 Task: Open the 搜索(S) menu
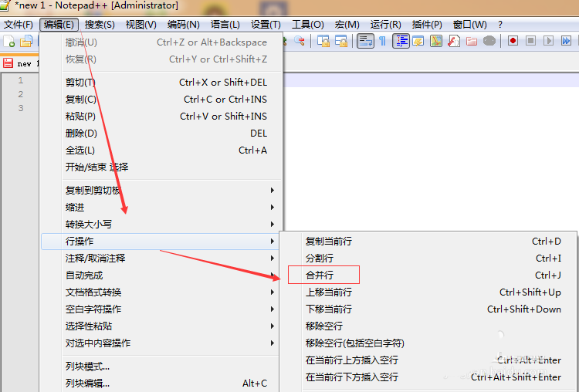click(100, 25)
